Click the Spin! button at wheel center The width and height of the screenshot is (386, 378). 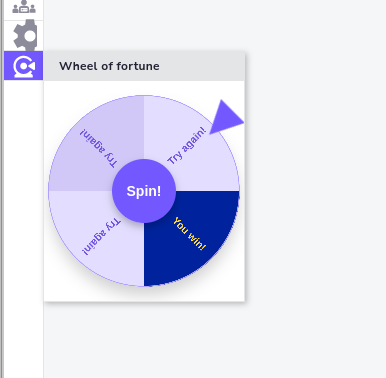[x=144, y=191]
